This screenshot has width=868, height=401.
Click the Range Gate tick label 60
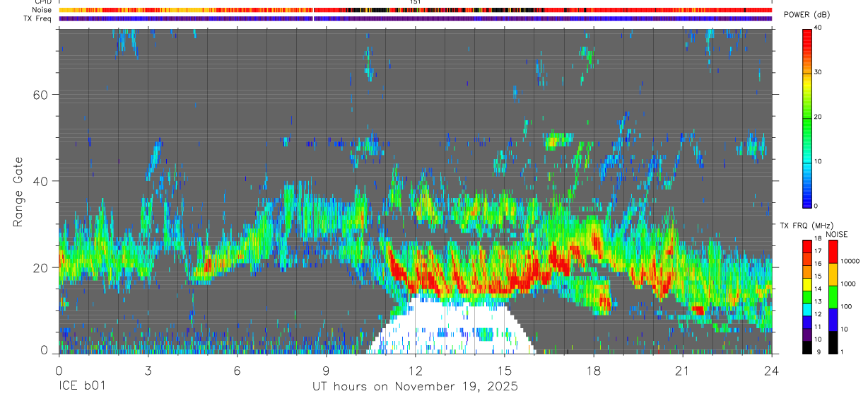[x=40, y=95]
